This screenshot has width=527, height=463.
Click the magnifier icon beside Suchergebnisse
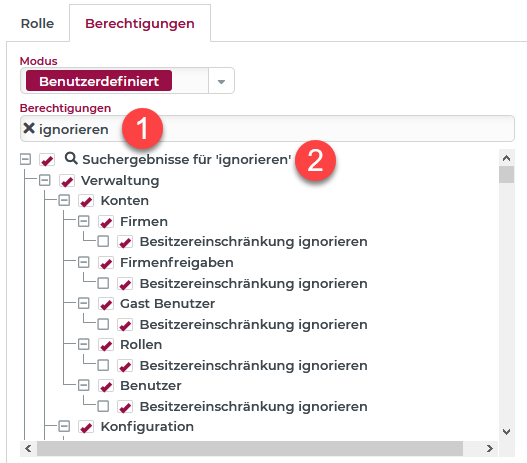coord(71,158)
